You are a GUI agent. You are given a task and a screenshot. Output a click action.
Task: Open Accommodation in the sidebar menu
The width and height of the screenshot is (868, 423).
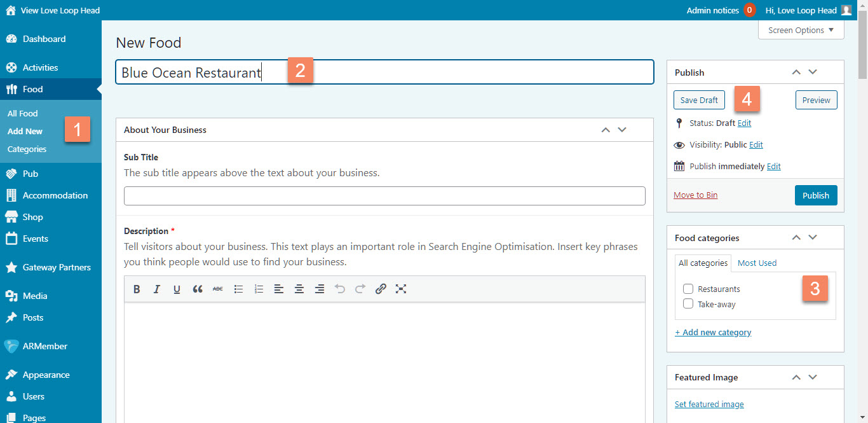tap(55, 195)
